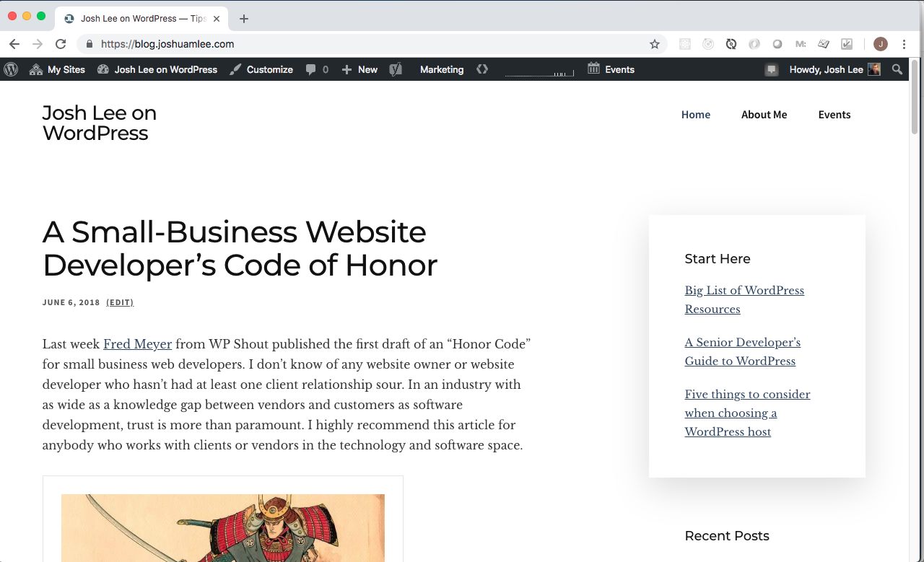This screenshot has width=924, height=562.
Task: Click the samurai illustration image
Action: (223, 527)
